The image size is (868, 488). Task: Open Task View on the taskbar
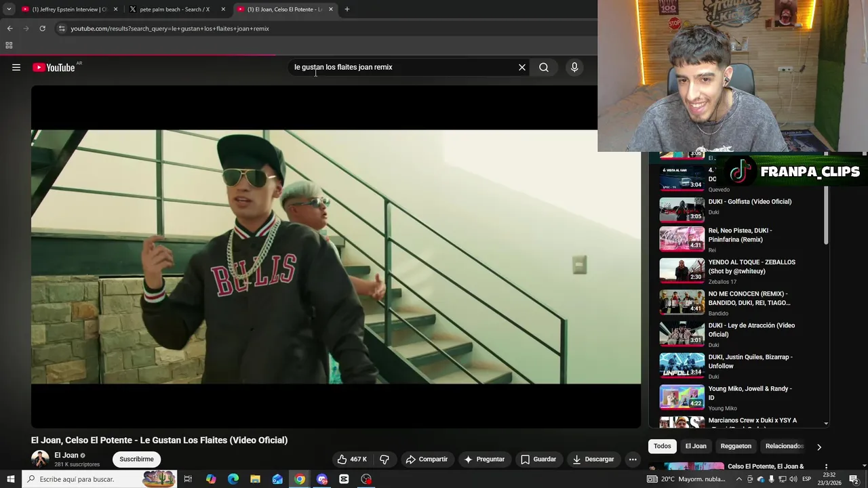pos(188,479)
